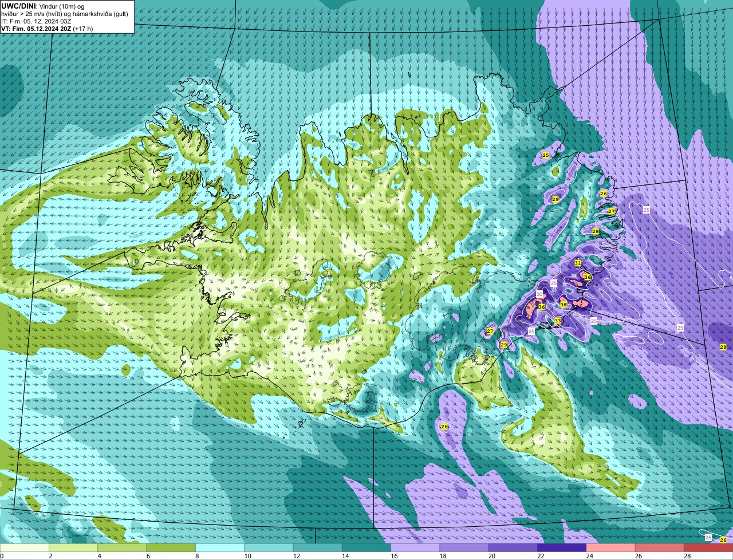Click the legend scale number 2
This screenshot has width=733, height=560.
tap(50, 556)
